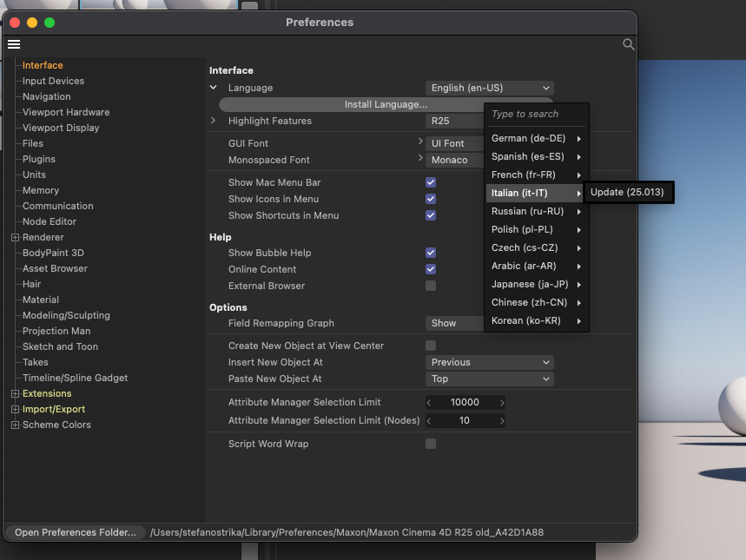Viewport: 746px width, 560px height.
Task: Open Insert New Object At dropdown
Action: pyautogui.click(x=490, y=362)
